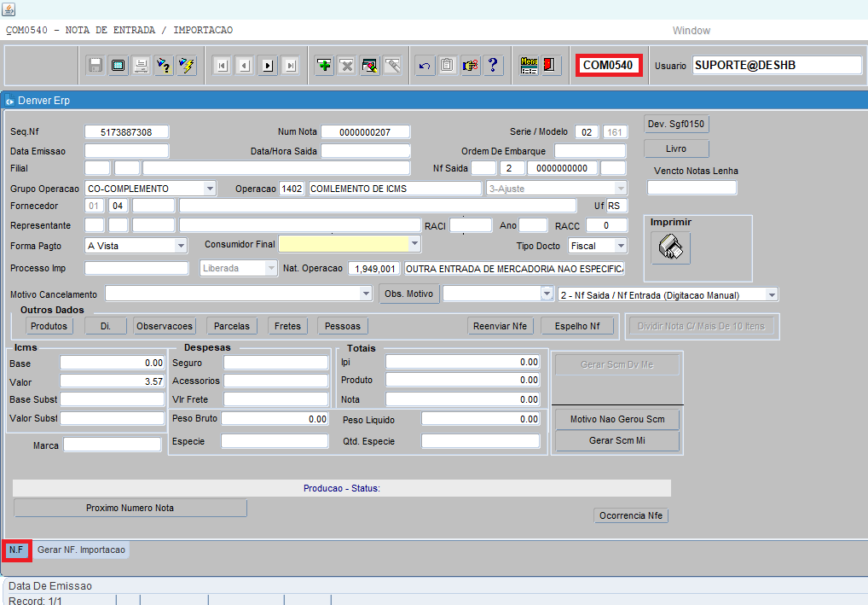Click the toolbar printer icon
Screen dimensions: 868x605
[x=141, y=66]
